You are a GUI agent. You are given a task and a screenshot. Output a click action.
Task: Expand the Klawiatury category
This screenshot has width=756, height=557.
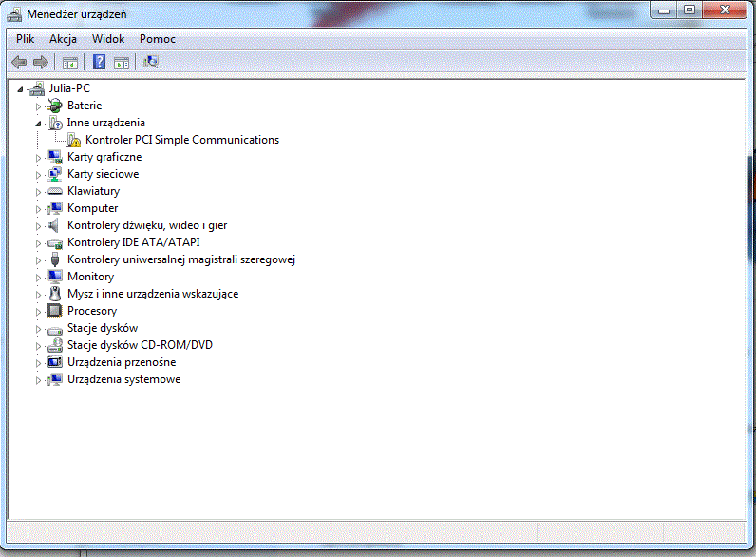[x=38, y=192]
